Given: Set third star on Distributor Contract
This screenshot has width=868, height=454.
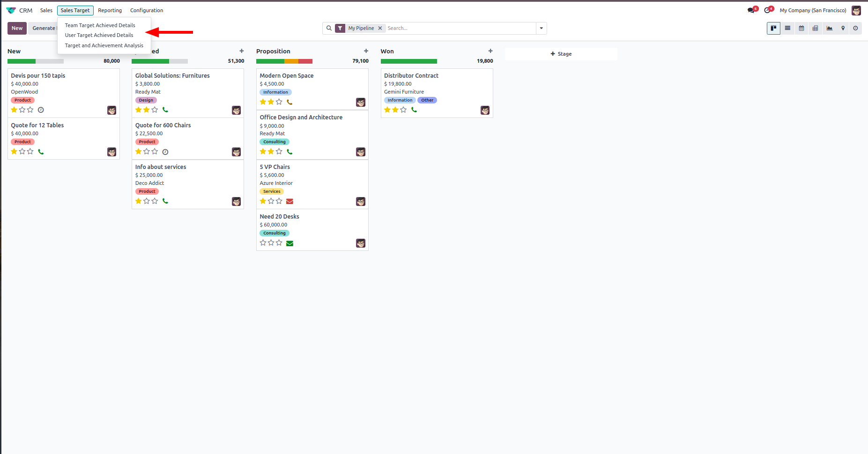Looking at the screenshot, I should coord(403,110).
